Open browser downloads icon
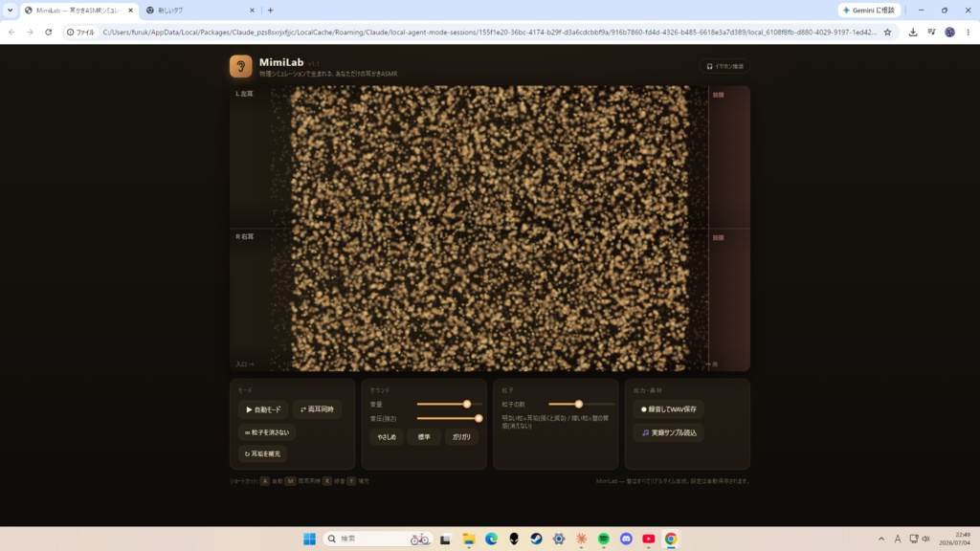 [x=912, y=32]
